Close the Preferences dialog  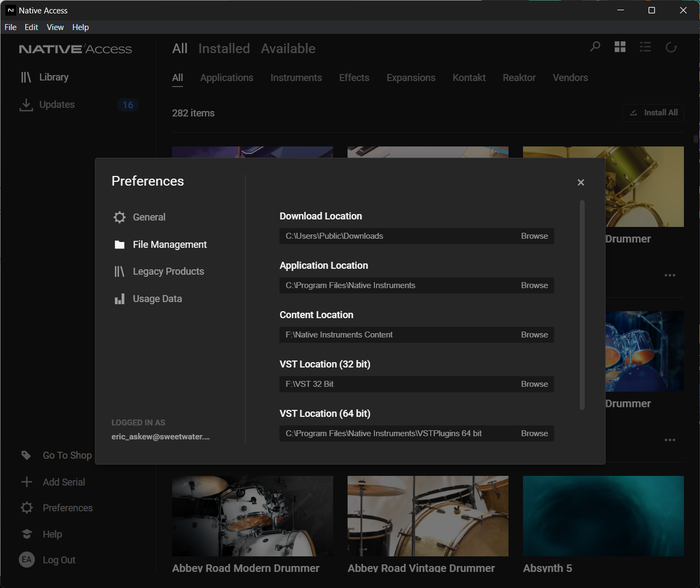point(580,182)
